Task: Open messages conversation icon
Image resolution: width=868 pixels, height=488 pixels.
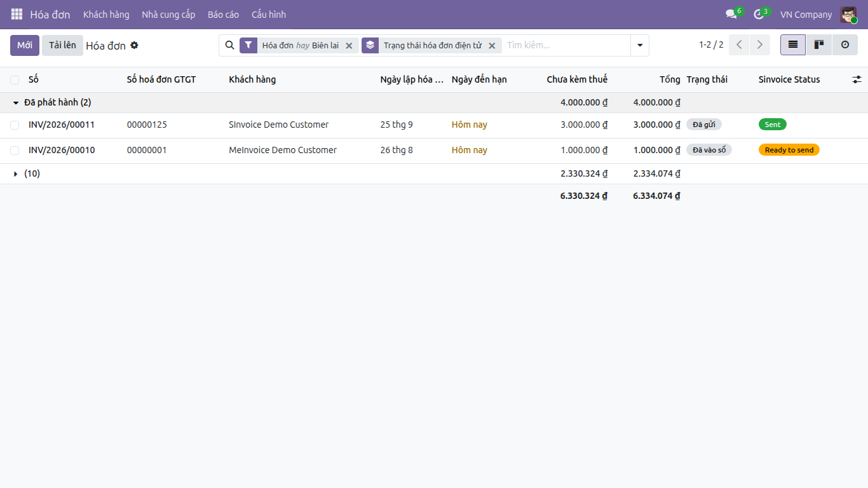Action: [x=731, y=14]
